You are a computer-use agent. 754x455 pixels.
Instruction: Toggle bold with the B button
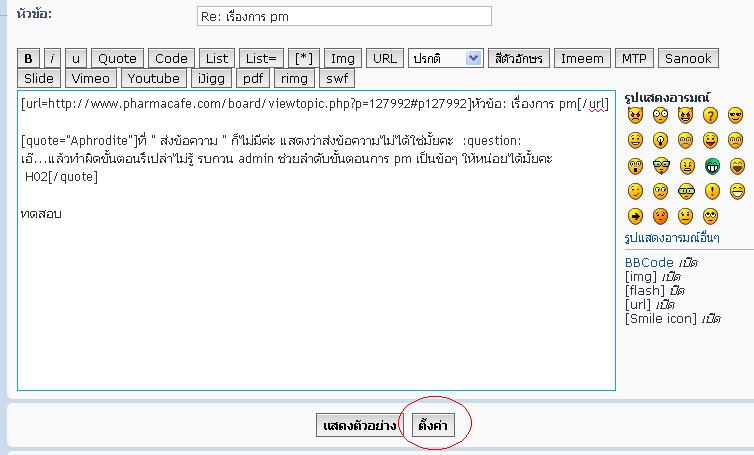pos(29,58)
